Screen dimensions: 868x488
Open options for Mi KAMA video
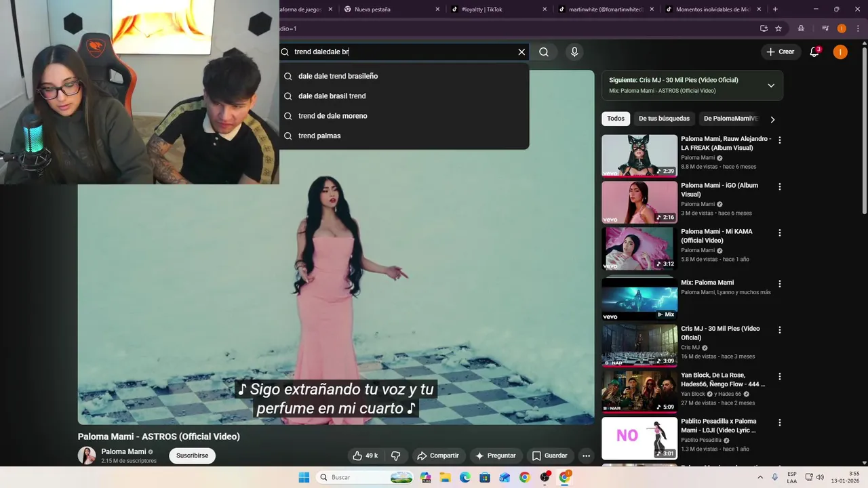click(779, 232)
